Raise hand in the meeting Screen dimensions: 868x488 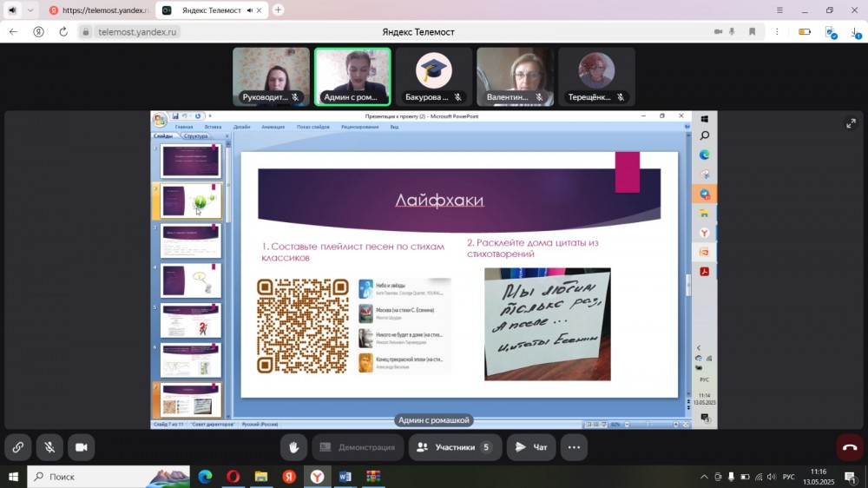294,447
